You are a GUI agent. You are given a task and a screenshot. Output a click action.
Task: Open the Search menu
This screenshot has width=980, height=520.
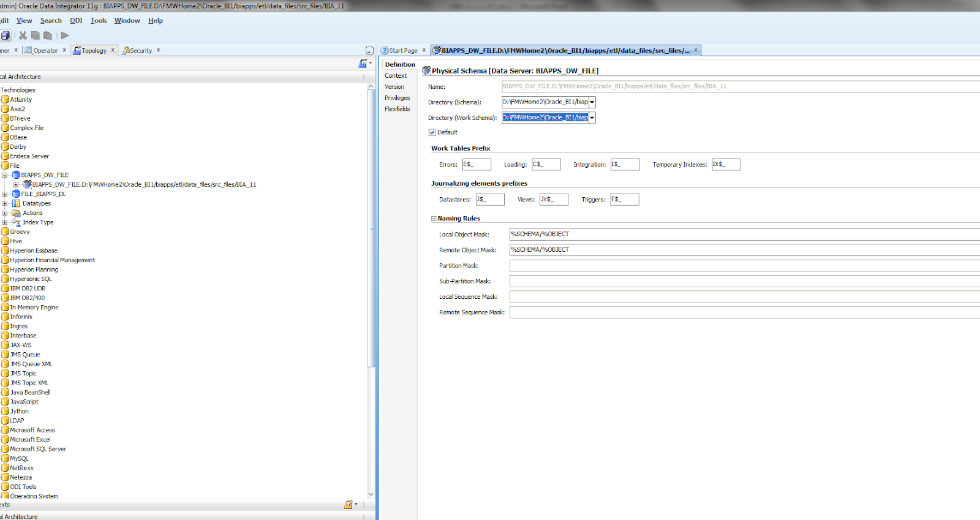click(51, 21)
